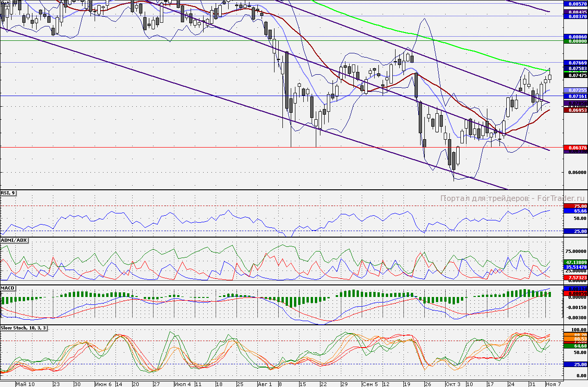Click the 0.07161 horizontal level label
Image resolution: width=588 pixels, height=387 pixels.
click(575, 96)
